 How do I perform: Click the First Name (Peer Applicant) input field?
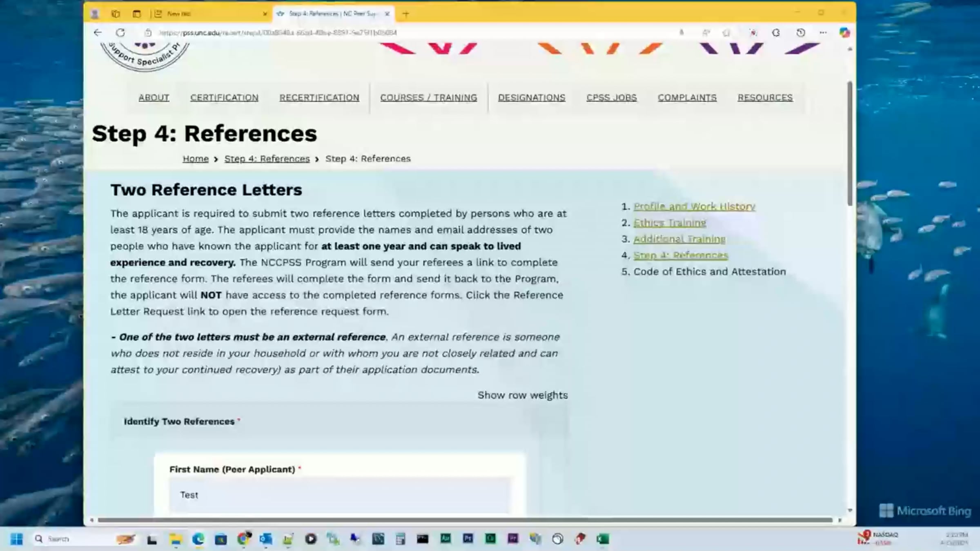[x=340, y=495]
